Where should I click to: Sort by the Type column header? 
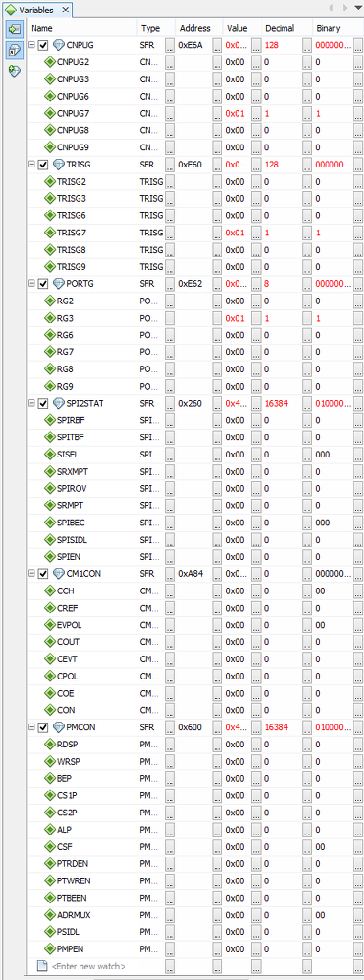pos(156,28)
